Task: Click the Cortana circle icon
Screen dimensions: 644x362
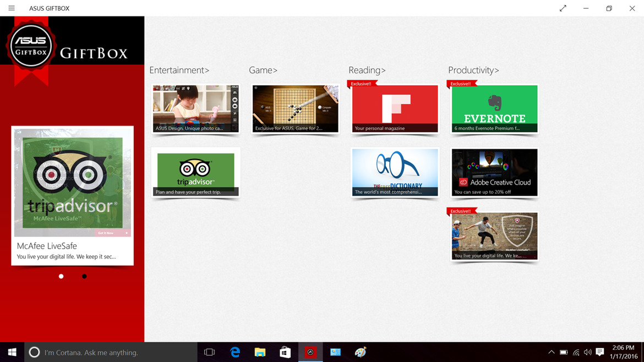Action: point(34,352)
